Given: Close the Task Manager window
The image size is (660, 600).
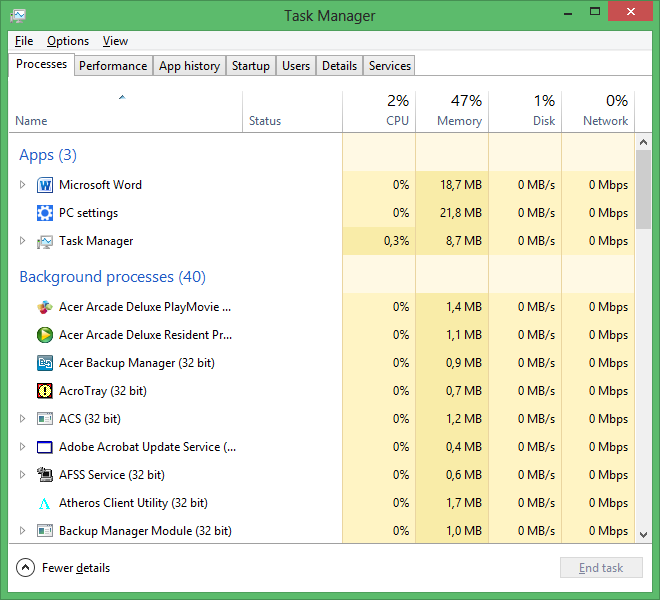Looking at the screenshot, I should pos(631,12).
